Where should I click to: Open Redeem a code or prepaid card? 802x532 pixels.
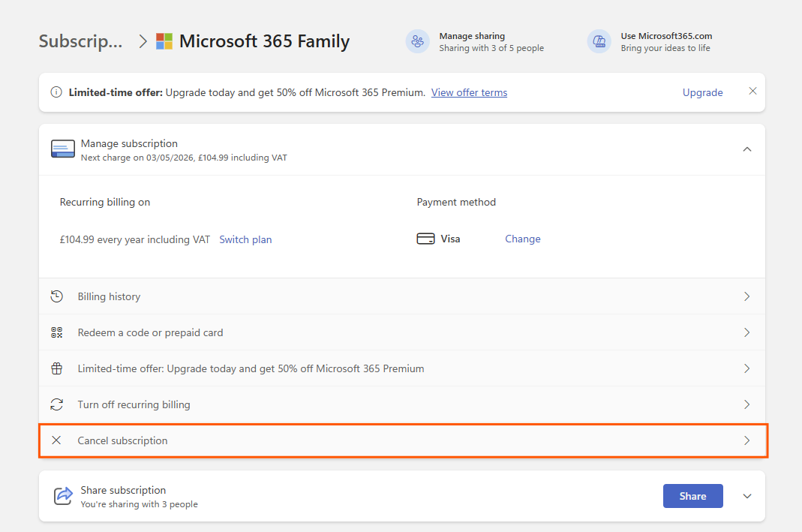150,332
